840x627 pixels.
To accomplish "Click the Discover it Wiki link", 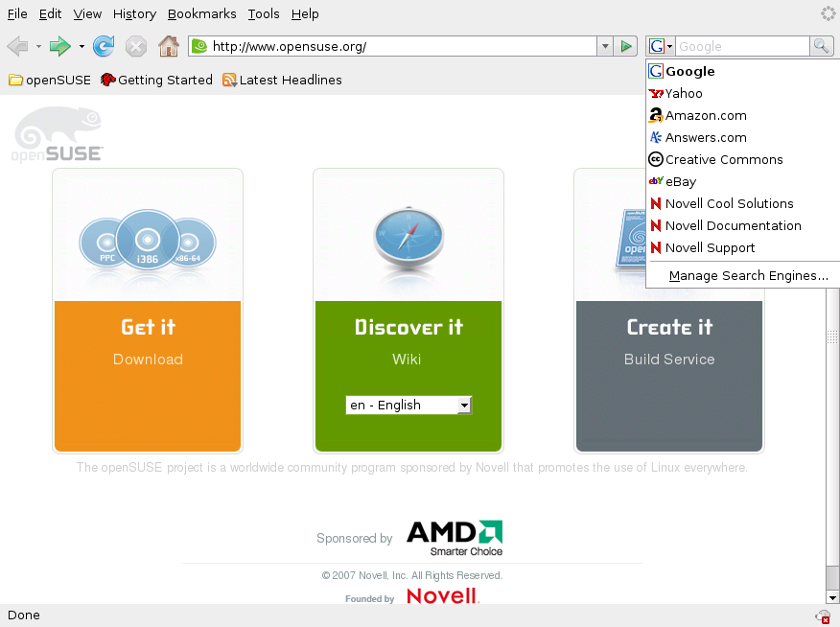I will (x=407, y=360).
